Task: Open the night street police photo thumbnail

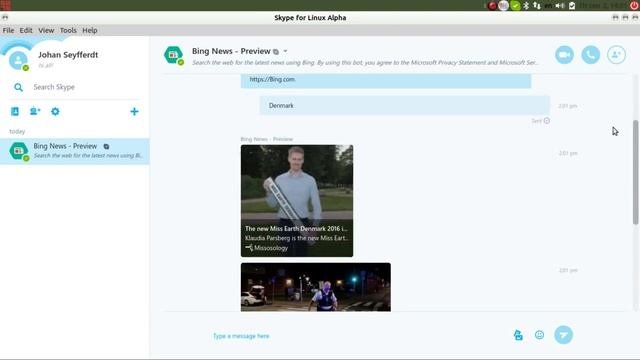Action: 316,287
